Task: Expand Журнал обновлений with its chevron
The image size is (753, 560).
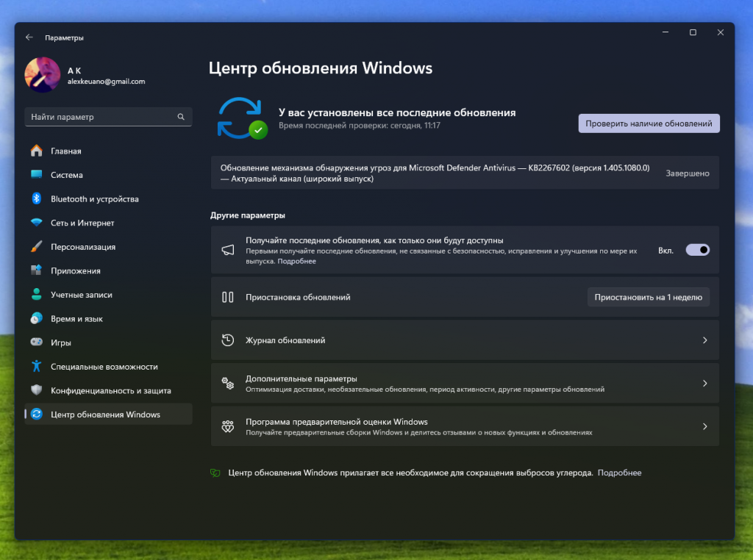Action: 704,340
